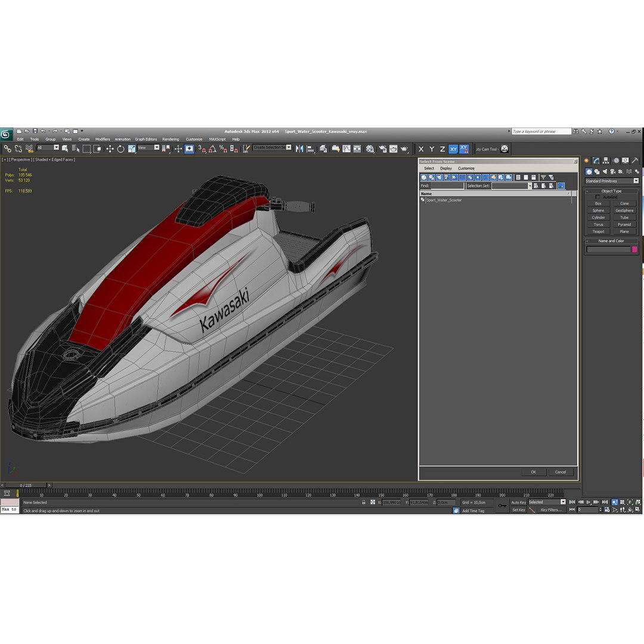Activate the Select Object tool
The width and height of the screenshot is (644, 644).
(x=65, y=148)
